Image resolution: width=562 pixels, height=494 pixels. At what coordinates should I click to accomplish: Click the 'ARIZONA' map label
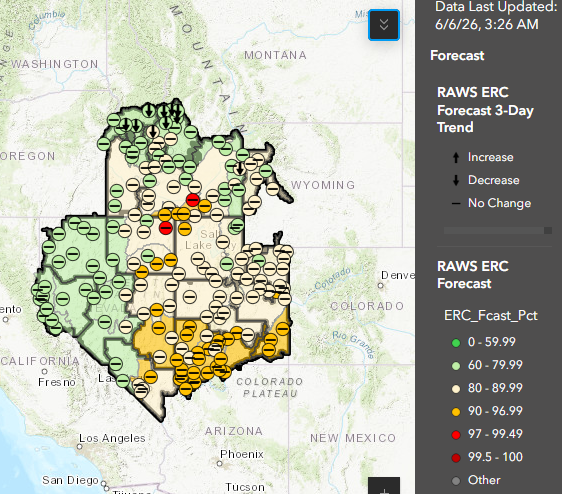tap(234, 431)
